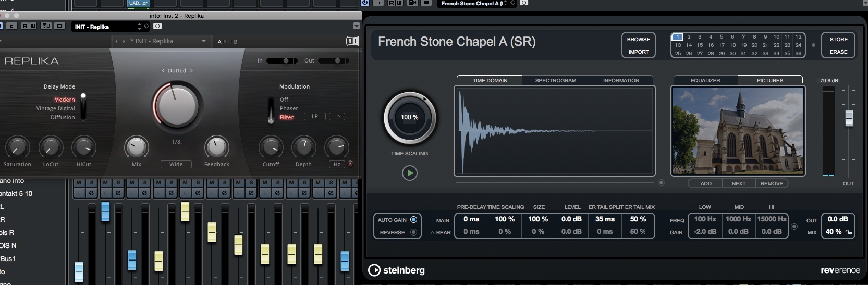
Task: Open the INIT - Replika preset dropdown
Action: [203, 41]
